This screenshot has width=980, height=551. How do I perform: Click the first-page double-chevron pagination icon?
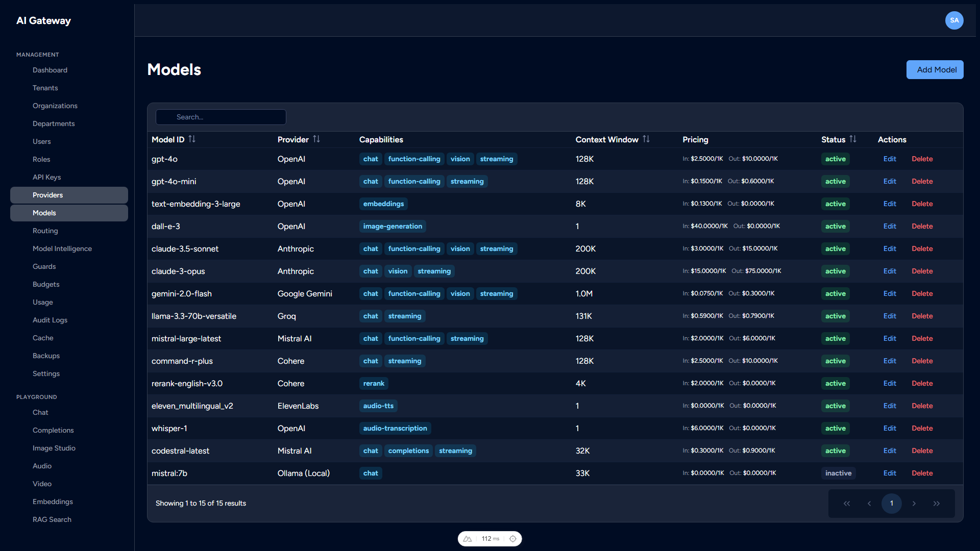(847, 504)
